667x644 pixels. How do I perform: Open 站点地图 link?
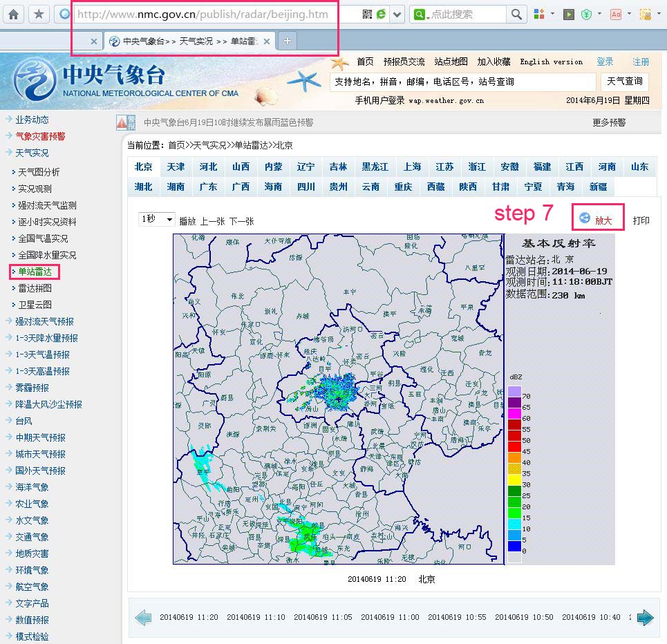[x=451, y=61]
